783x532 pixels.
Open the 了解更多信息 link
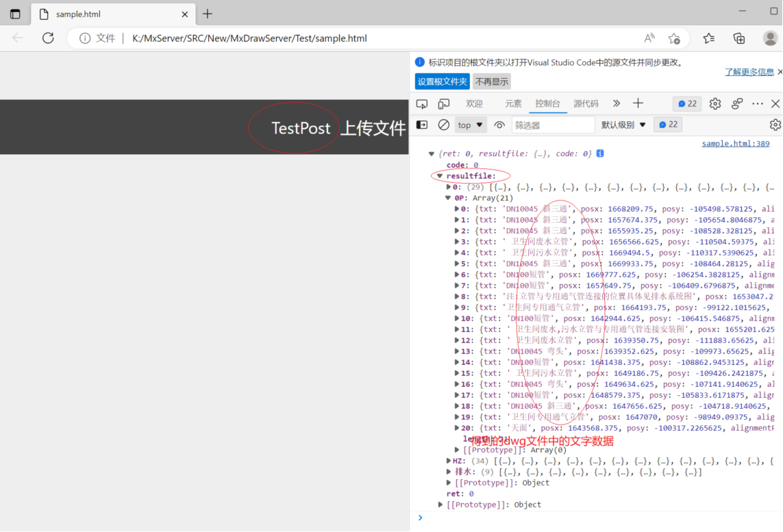point(749,72)
